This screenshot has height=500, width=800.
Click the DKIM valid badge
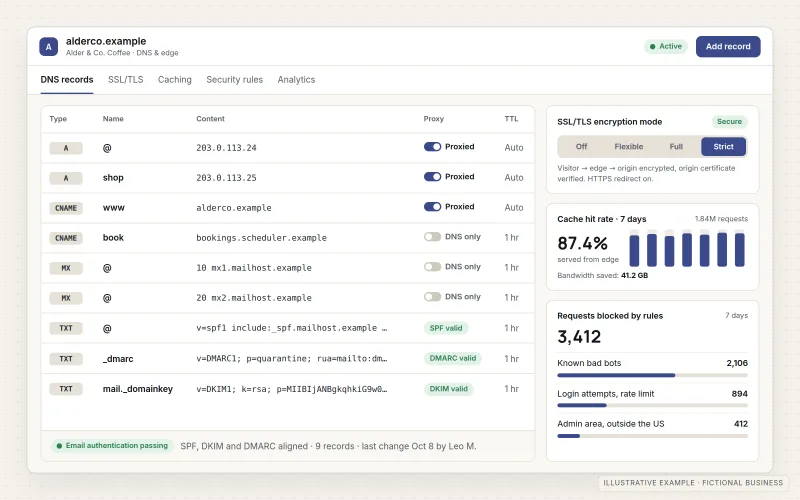tap(448, 389)
